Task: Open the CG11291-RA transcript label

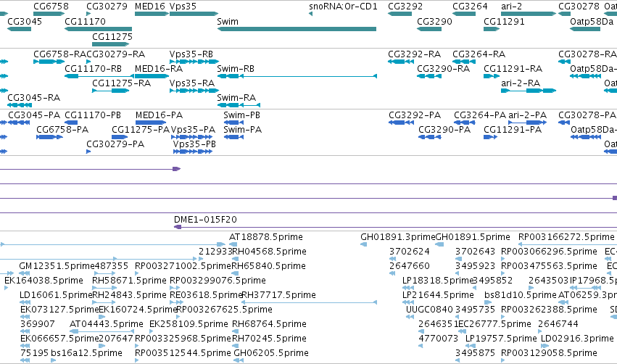Action: [513, 68]
